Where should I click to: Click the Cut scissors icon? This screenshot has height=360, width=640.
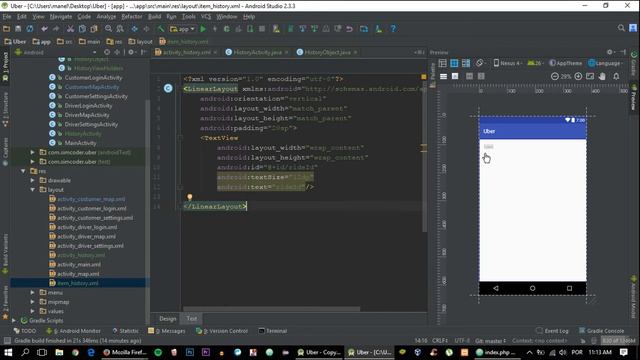(71, 29)
